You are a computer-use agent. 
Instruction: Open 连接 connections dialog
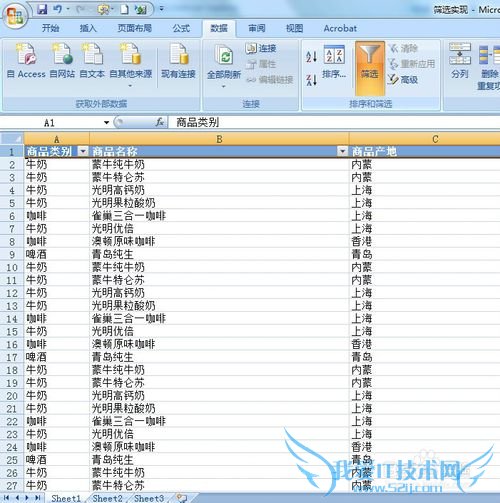pos(261,48)
